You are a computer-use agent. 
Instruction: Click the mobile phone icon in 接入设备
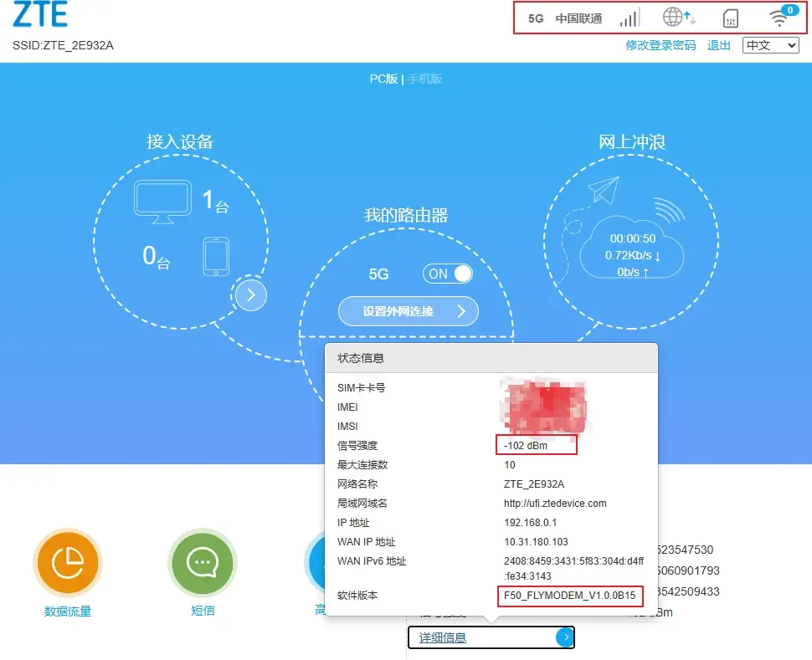(216, 256)
